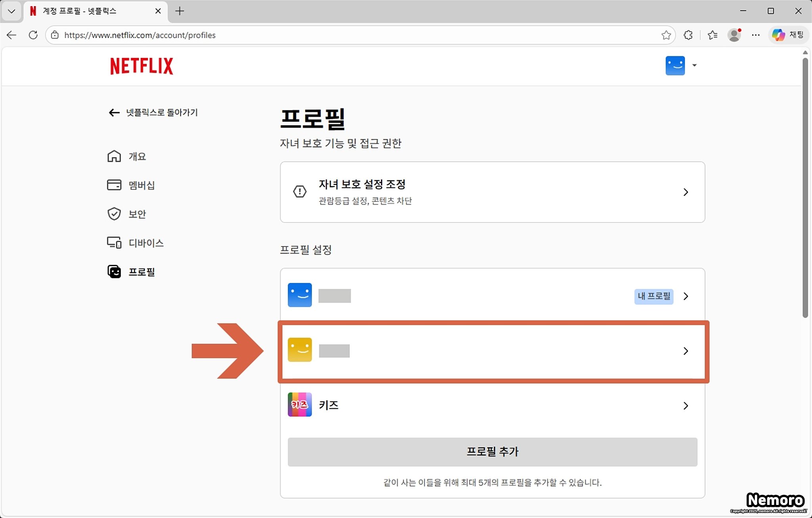Open the 키즈 kids profile avatar
812x518 pixels.
(300, 405)
